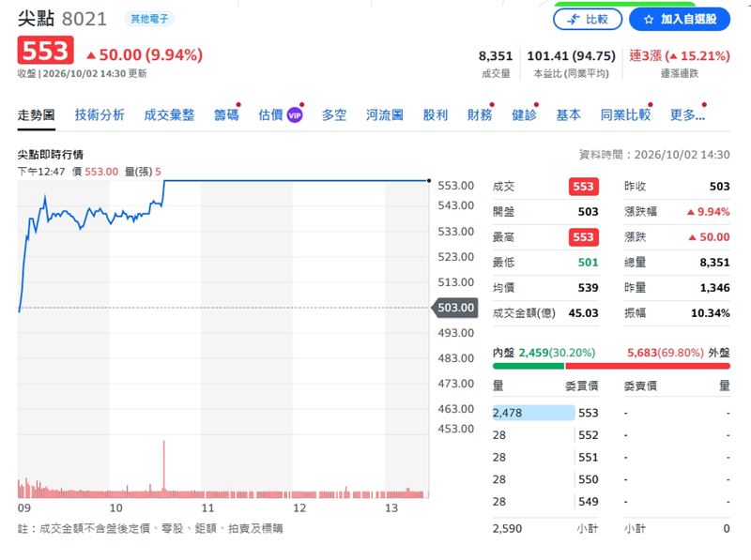
Task: Click the 最高 553 red value
Action: tap(583, 237)
